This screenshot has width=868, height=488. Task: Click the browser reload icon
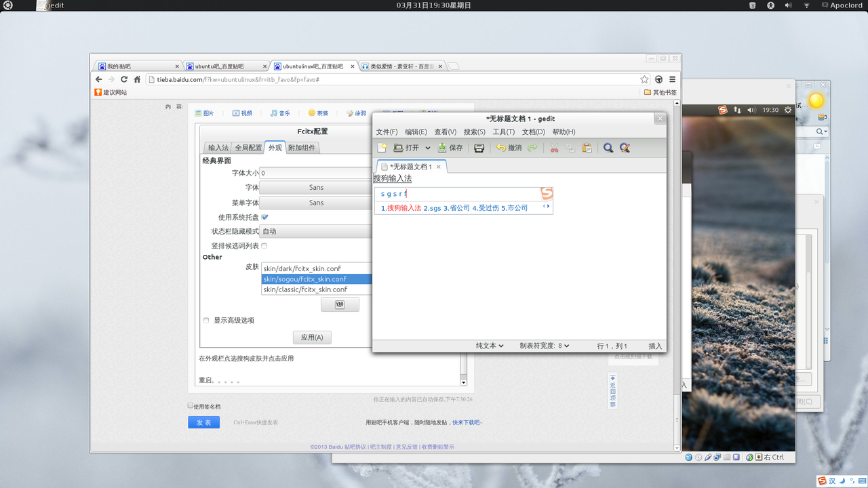click(x=124, y=79)
